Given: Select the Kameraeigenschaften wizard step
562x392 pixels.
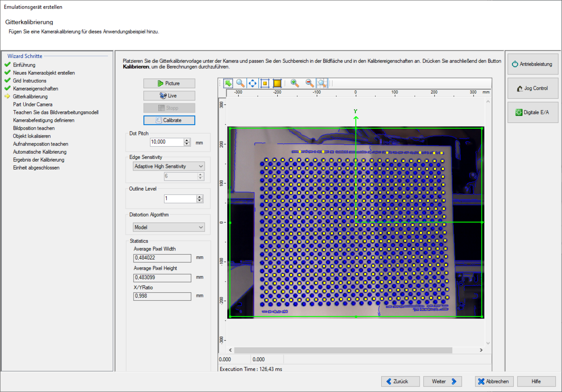Looking at the screenshot, I should (36, 89).
